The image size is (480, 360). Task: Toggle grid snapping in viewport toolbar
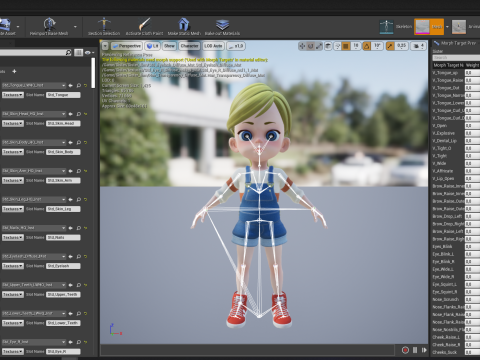[x=346, y=46]
